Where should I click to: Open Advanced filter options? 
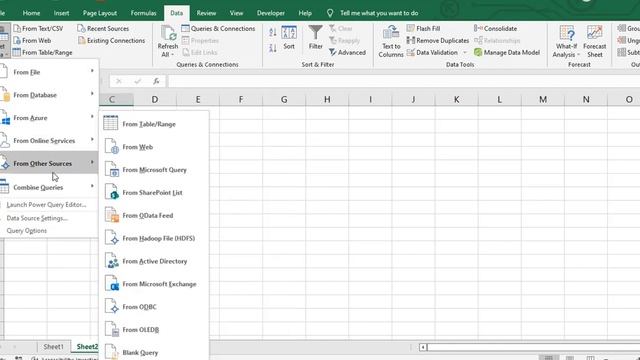tap(347, 52)
